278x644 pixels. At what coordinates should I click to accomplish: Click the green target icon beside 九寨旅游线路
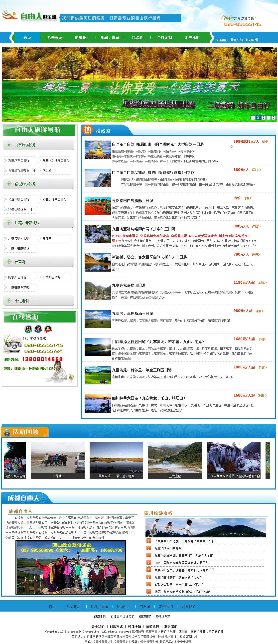pyautogui.click(x=9, y=145)
